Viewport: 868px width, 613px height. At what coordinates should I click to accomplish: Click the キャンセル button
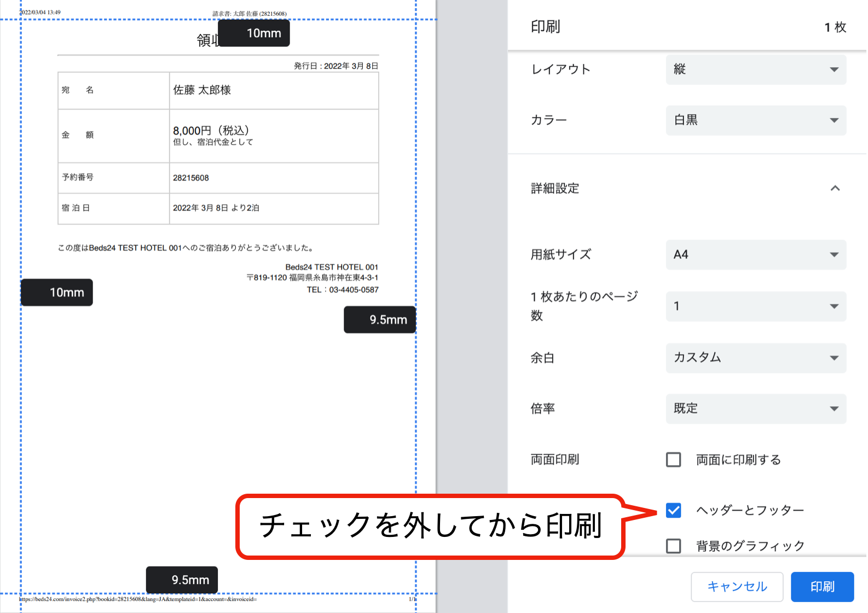click(737, 587)
